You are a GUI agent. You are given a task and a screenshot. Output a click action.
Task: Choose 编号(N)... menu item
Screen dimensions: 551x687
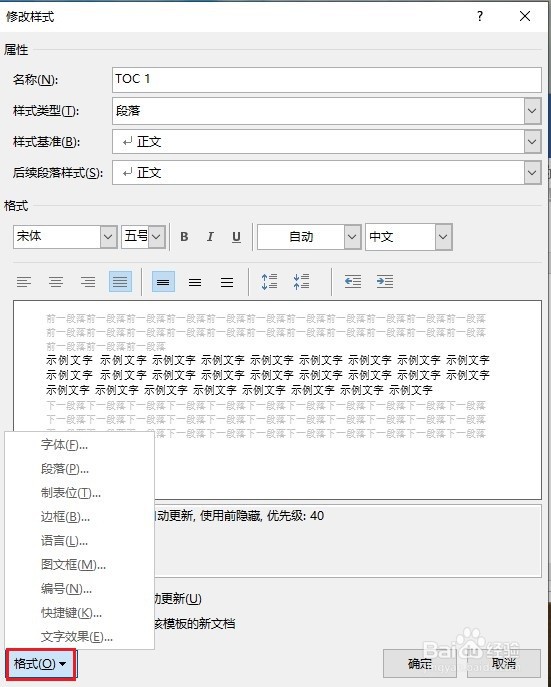click(x=79, y=589)
